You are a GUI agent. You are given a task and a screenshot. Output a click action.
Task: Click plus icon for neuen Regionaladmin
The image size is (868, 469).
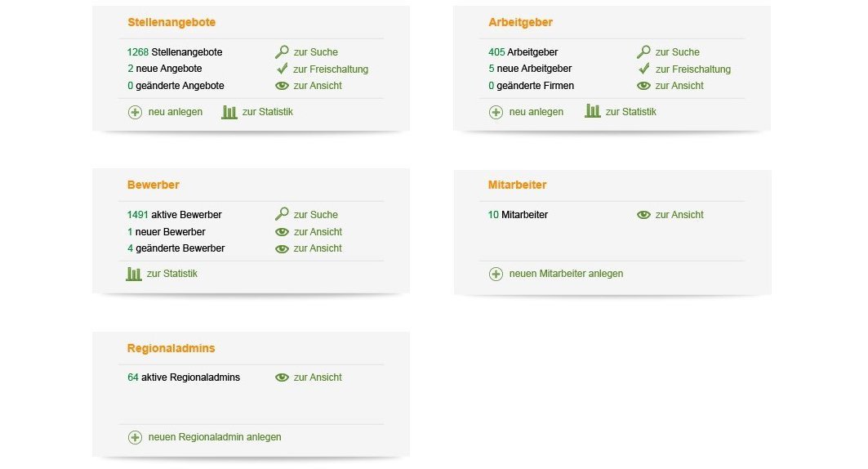(135, 437)
